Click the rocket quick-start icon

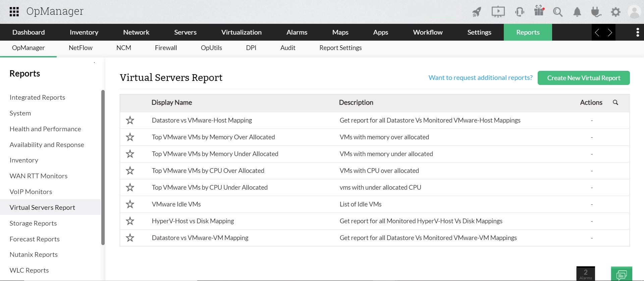coord(477,12)
